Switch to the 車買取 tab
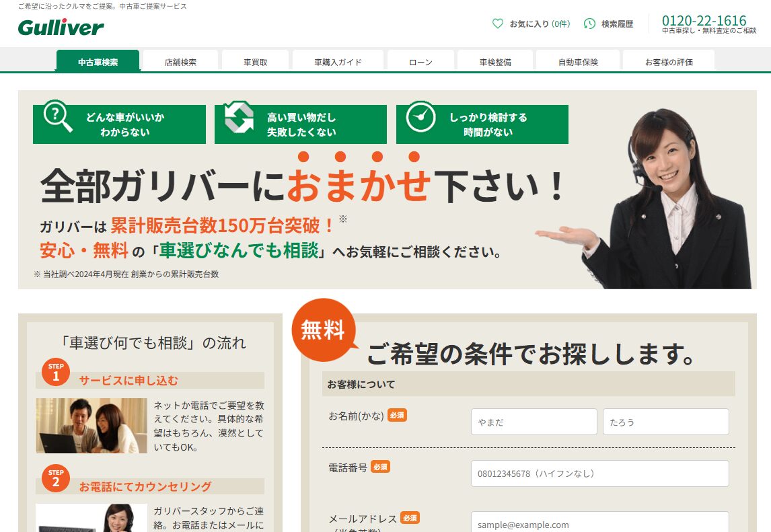This screenshot has width=771, height=532. tap(255, 61)
